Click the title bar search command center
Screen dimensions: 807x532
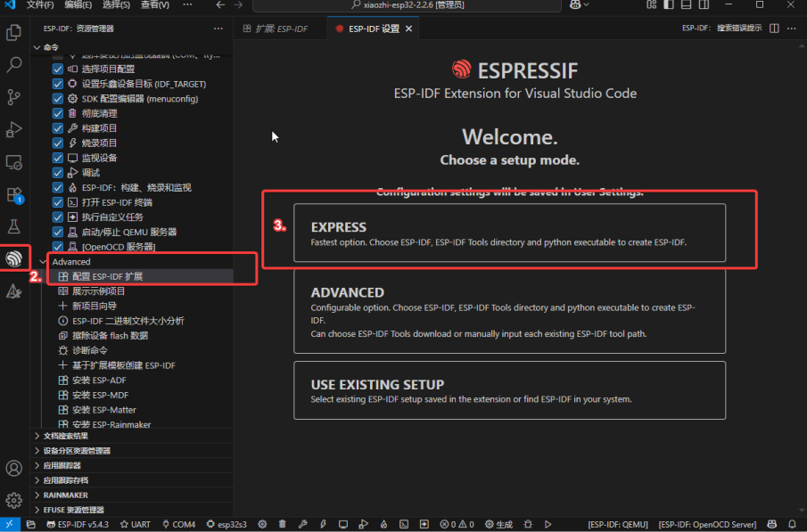click(x=408, y=5)
